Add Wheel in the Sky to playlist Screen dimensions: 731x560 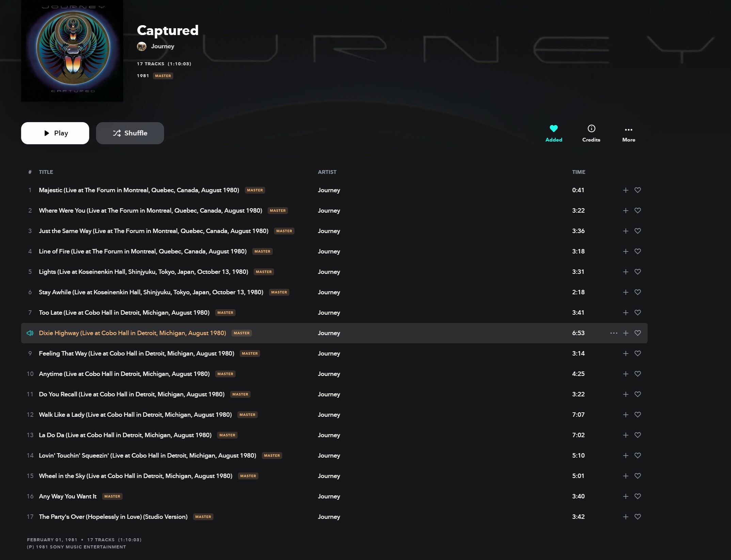tap(625, 476)
